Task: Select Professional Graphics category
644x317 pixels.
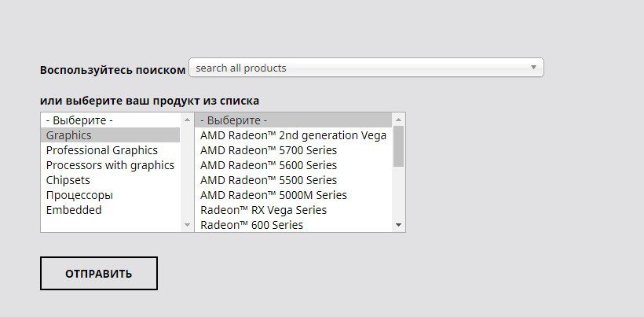Action: click(110, 150)
